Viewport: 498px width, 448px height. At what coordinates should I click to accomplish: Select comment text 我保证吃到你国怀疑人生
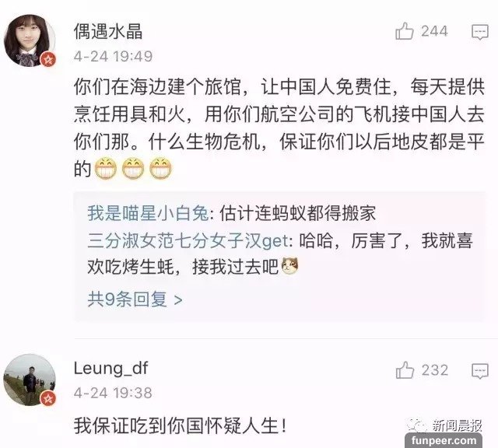tap(180, 425)
